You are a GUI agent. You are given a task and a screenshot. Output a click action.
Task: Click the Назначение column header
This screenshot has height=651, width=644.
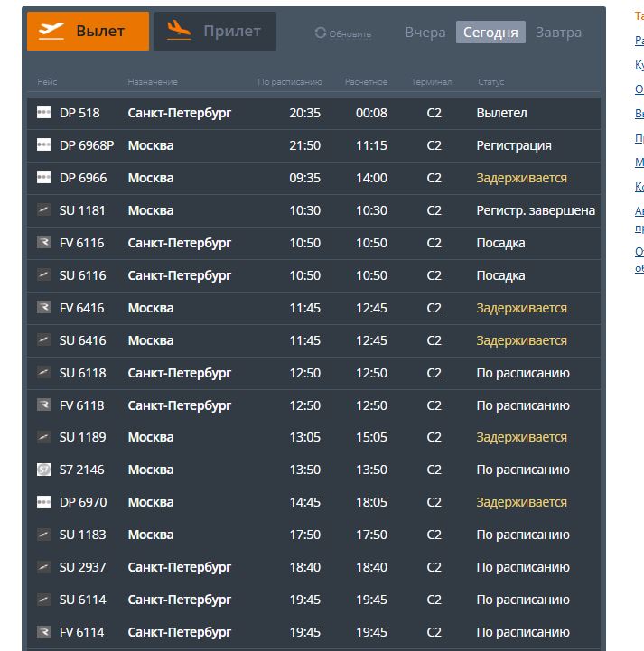coord(153,82)
